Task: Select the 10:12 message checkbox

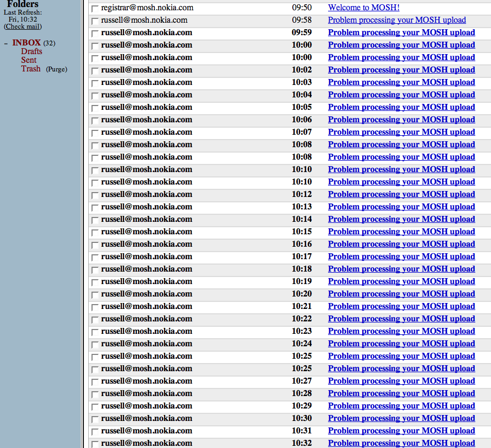Action: point(95,195)
